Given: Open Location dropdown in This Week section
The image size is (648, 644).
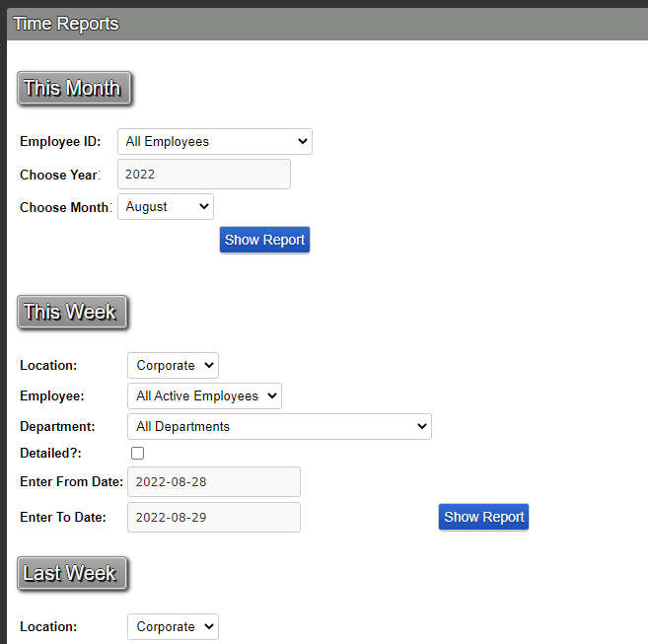Looking at the screenshot, I should [x=173, y=366].
